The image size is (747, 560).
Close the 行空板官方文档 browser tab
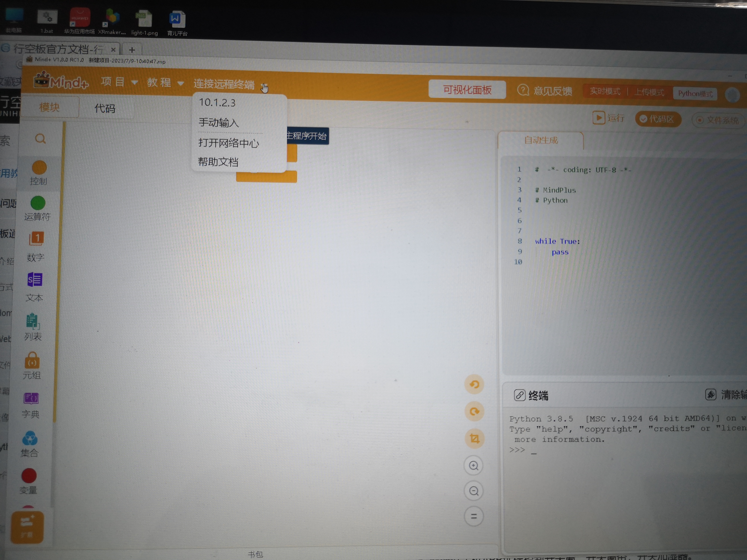coord(114,50)
